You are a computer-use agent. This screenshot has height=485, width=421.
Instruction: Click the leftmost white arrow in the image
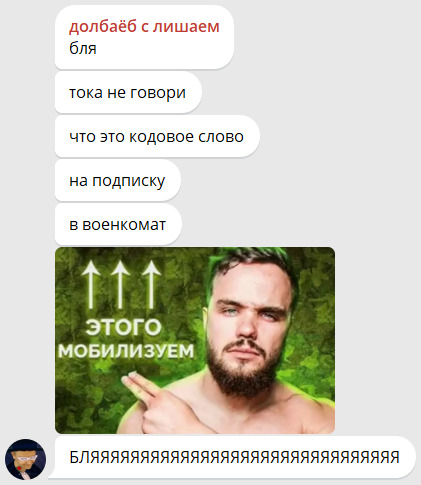(91, 284)
